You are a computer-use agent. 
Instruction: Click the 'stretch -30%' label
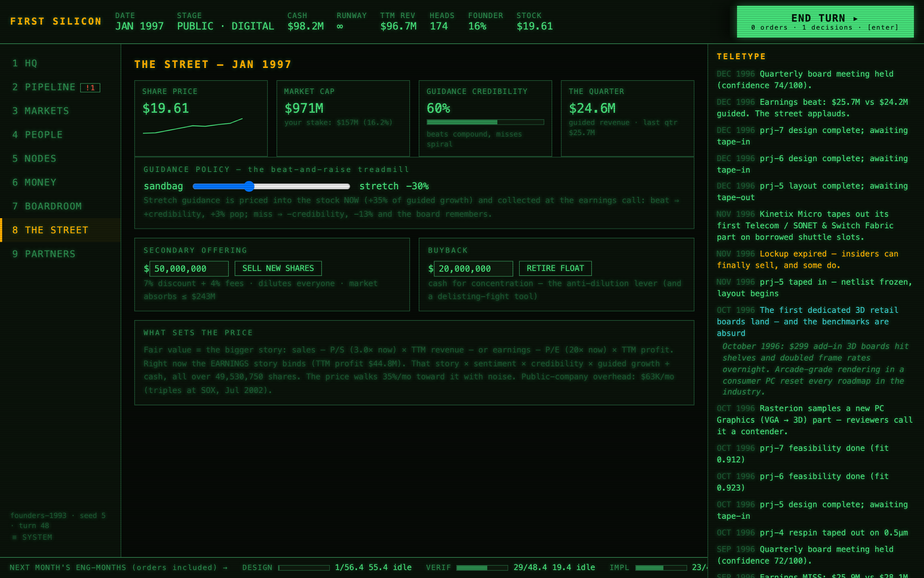(394, 186)
